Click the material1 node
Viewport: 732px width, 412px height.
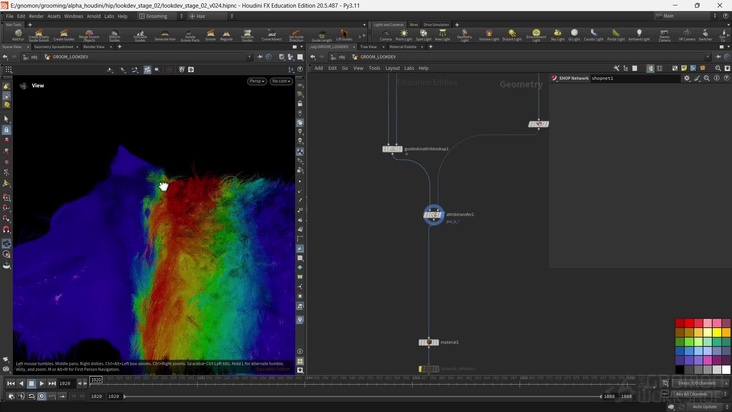click(429, 342)
